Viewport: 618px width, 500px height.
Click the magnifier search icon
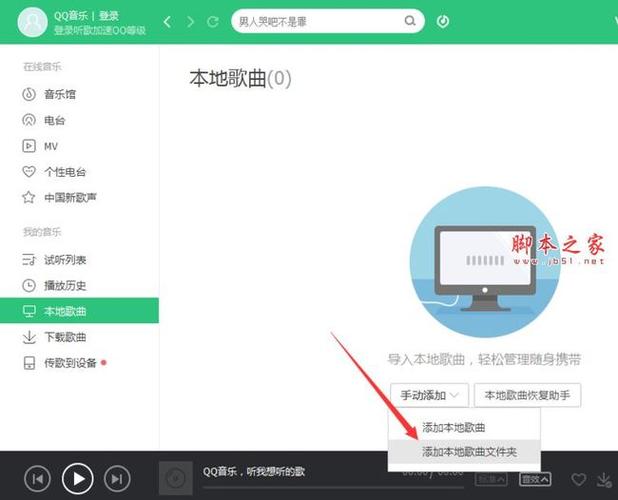tap(410, 21)
